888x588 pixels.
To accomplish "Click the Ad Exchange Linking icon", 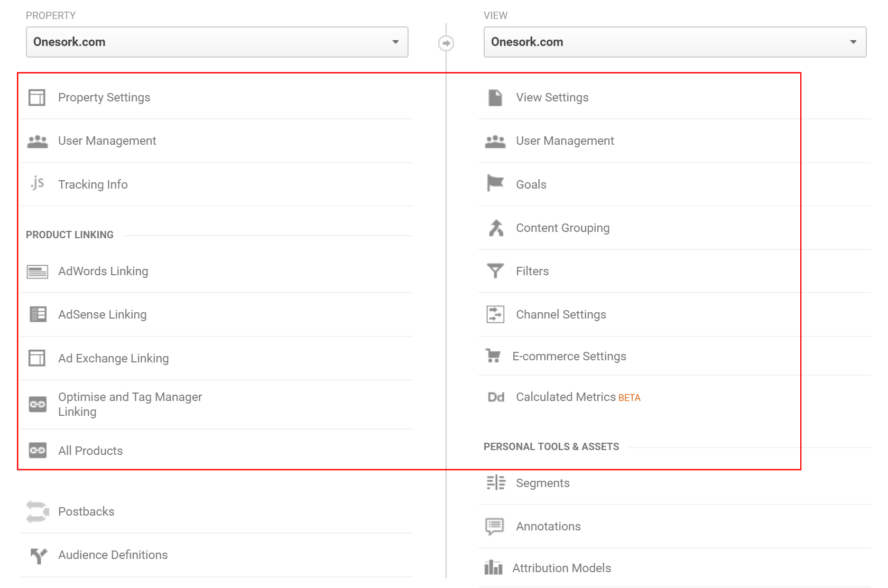I will 37,358.
